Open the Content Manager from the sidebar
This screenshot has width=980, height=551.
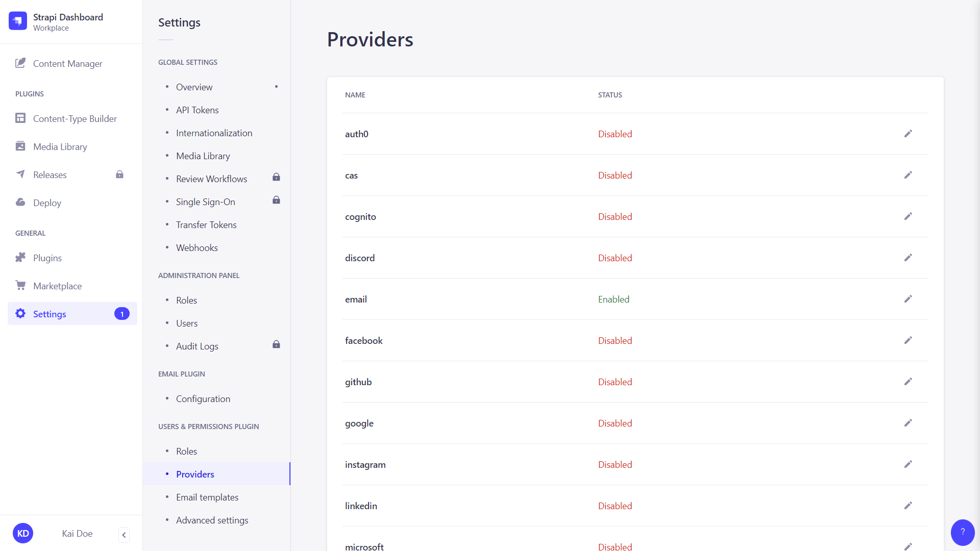20,63
